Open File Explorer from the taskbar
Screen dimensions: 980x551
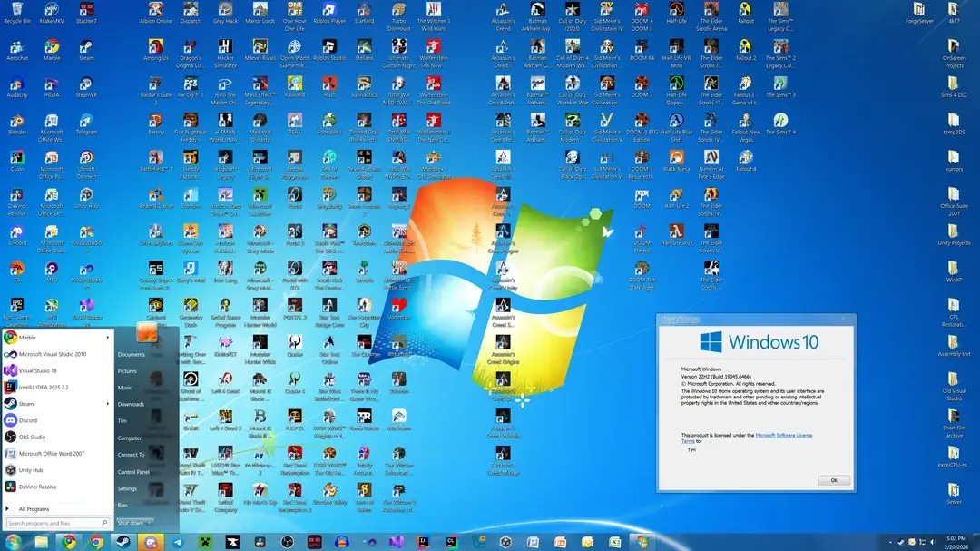[x=41, y=542]
